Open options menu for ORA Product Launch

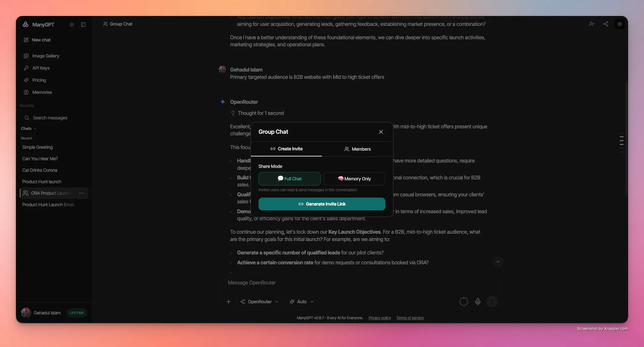click(81, 193)
